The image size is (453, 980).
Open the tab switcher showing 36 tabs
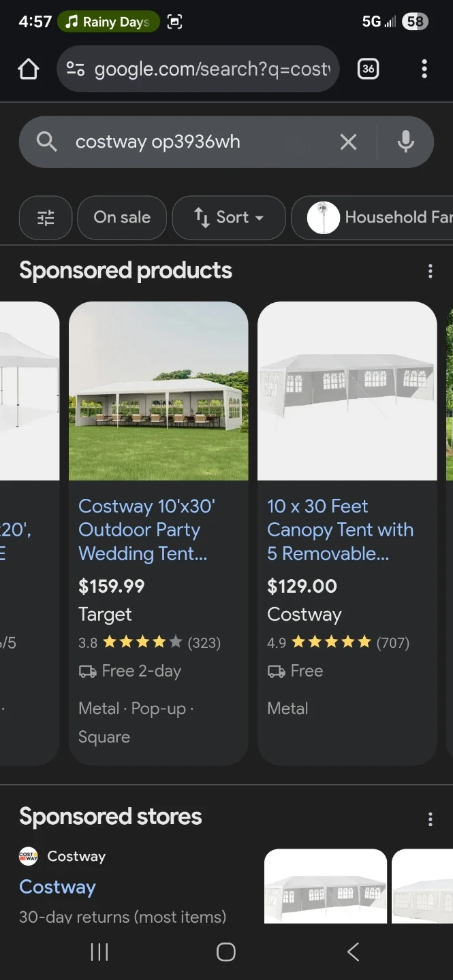(x=368, y=69)
